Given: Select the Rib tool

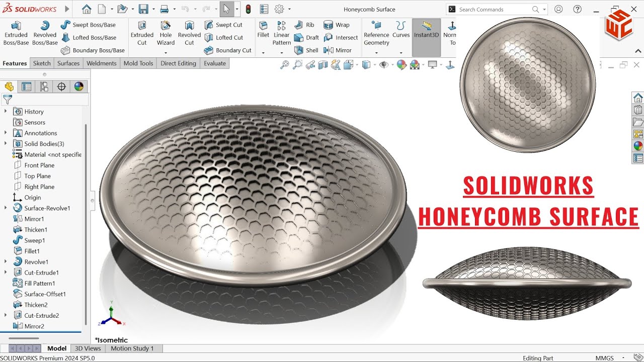Looking at the screenshot, I should coord(304,25).
